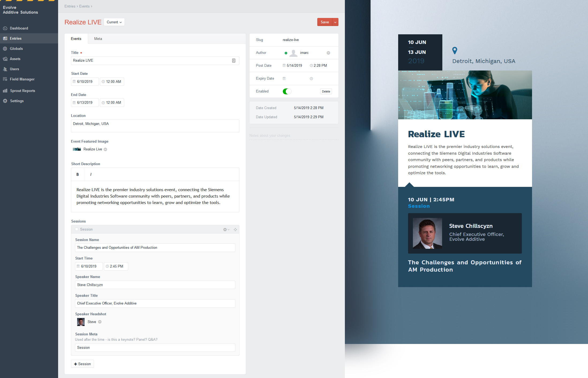Save the Realize LIVE entry
Viewport: 588px width, 378px height.
coord(325,22)
